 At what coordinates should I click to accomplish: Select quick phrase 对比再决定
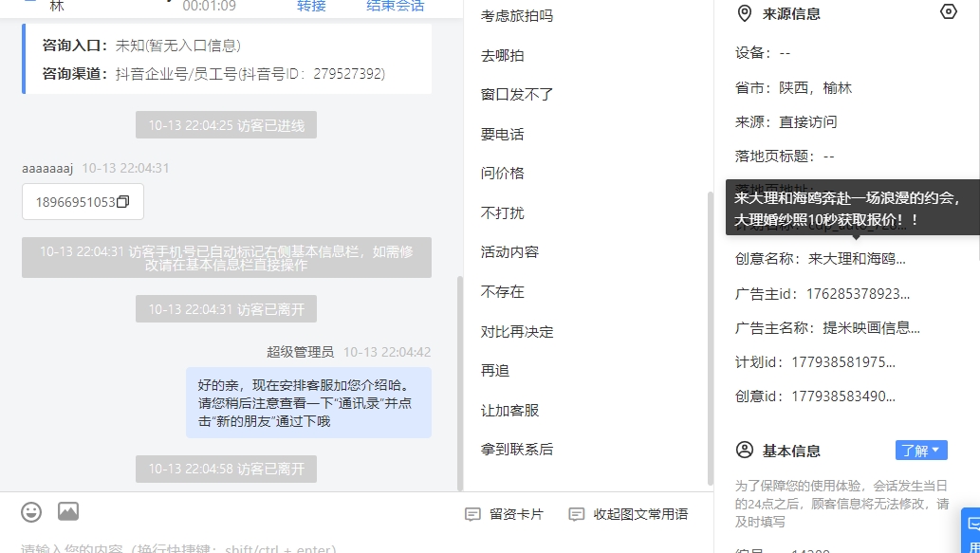tap(517, 332)
